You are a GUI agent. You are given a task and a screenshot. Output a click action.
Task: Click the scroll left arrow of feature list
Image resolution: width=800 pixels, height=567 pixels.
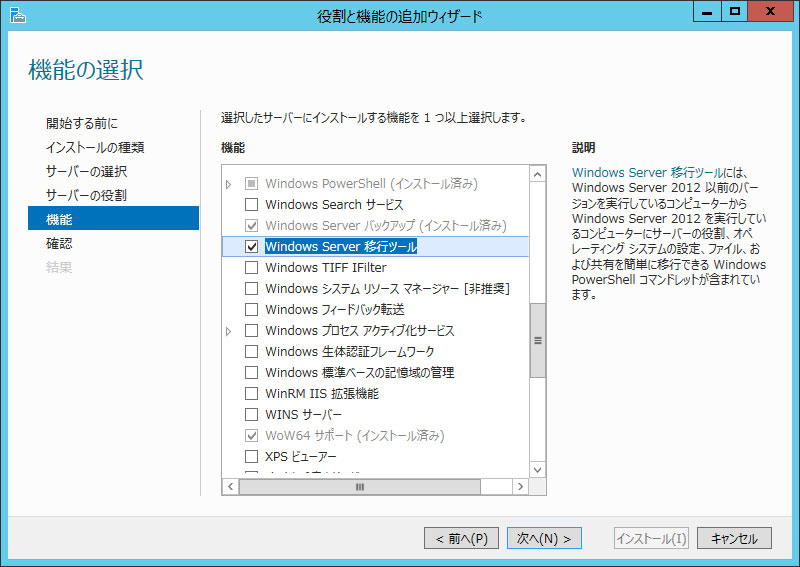pos(231,487)
